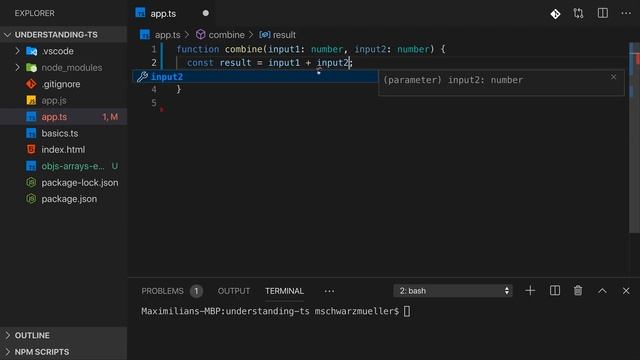Viewport: 640px width, 360px height.
Task: Click the EXPLORER panel title
Action: [35, 13]
